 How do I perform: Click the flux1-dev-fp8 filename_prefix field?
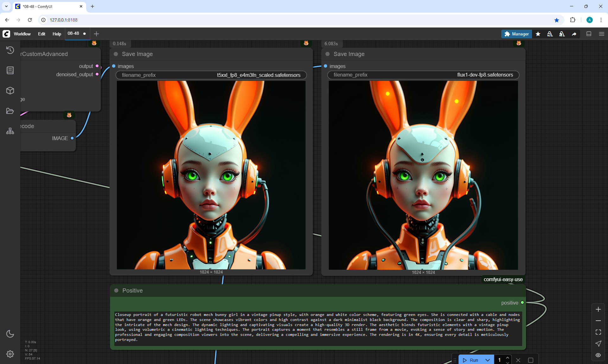click(423, 75)
